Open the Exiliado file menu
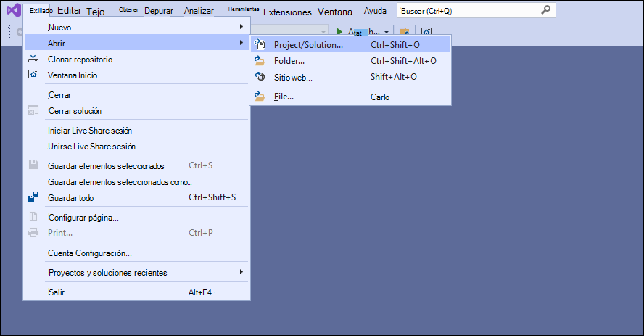This screenshot has height=336, width=644. coord(41,11)
